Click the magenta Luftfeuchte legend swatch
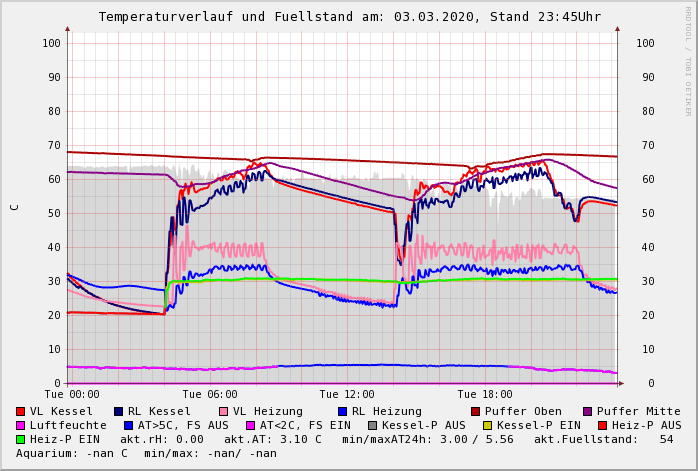This screenshot has width=698, height=471. (x=21, y=425)
